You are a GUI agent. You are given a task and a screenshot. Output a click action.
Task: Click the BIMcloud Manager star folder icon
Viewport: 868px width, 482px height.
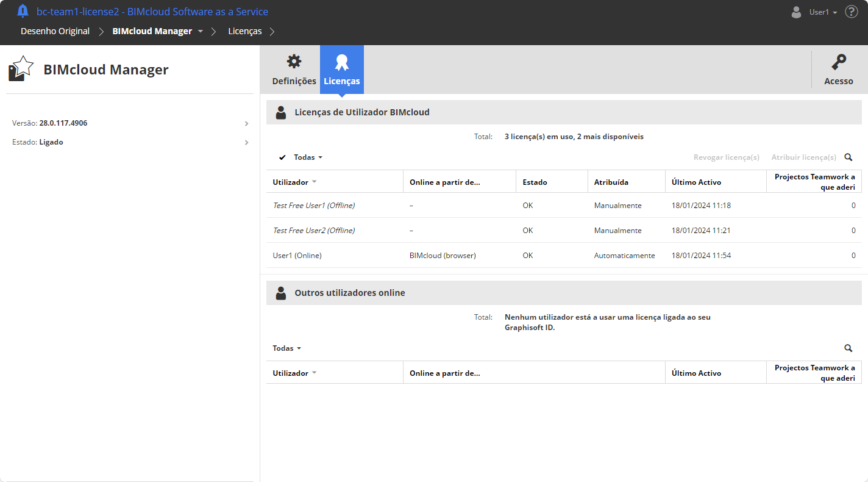[21, 69]
